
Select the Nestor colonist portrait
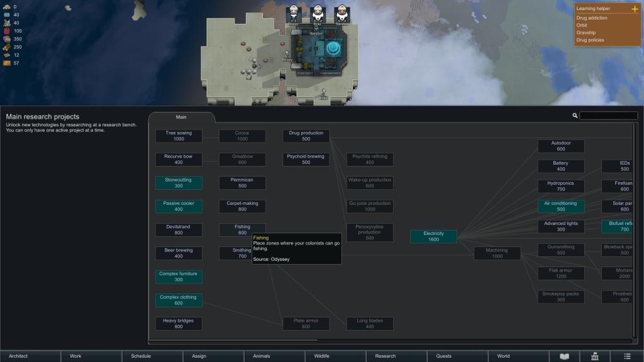[341, 14]
